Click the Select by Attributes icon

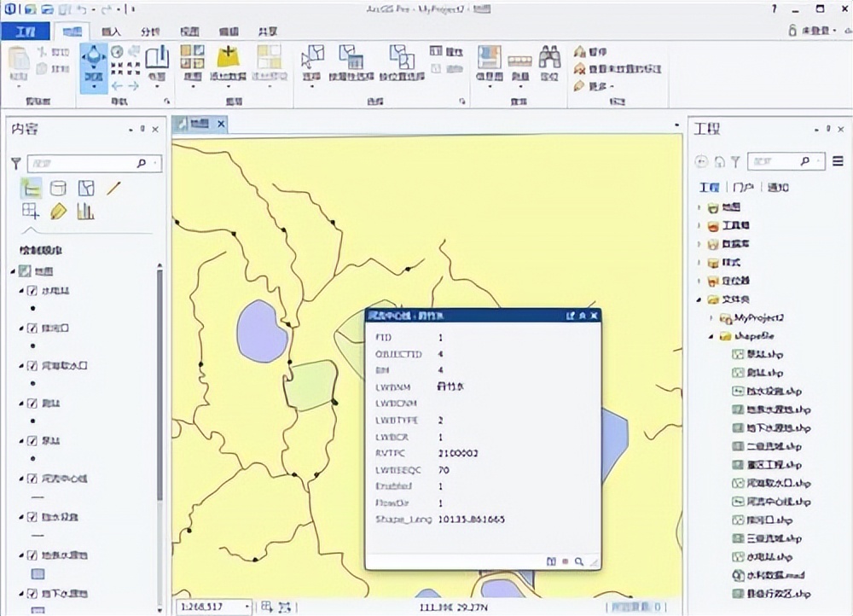[351, 56]
